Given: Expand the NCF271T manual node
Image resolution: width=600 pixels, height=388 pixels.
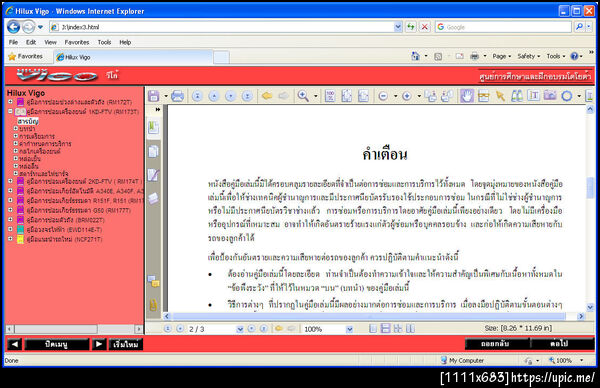Looking at the screenshot, I should pos(11,238).
